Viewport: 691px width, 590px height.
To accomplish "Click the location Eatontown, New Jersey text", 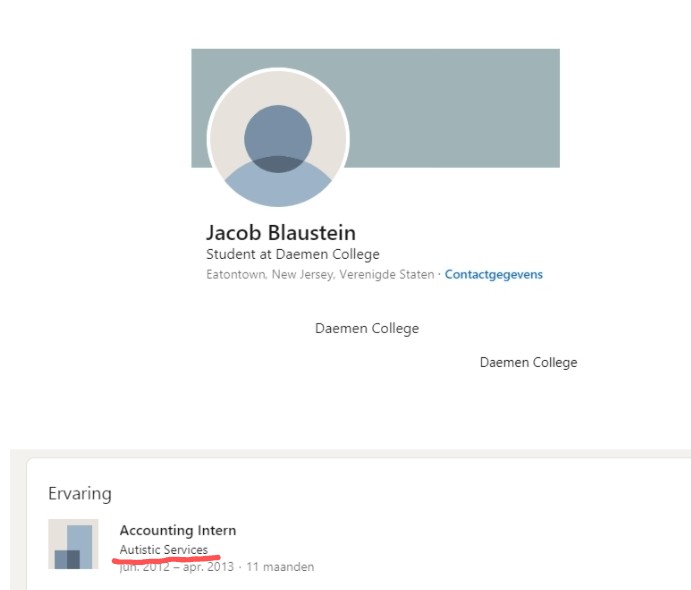I will (320, 275).
